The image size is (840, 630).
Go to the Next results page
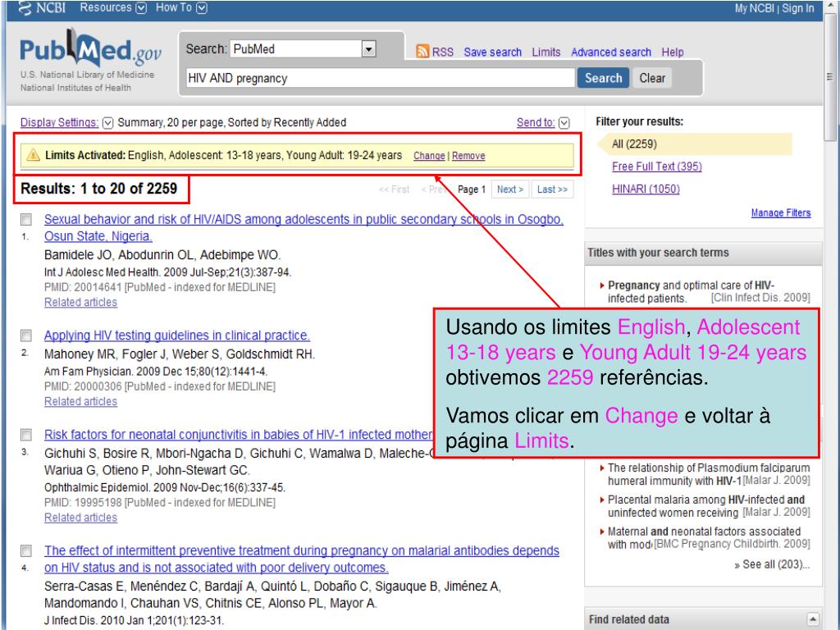click(x=510, y=189)
